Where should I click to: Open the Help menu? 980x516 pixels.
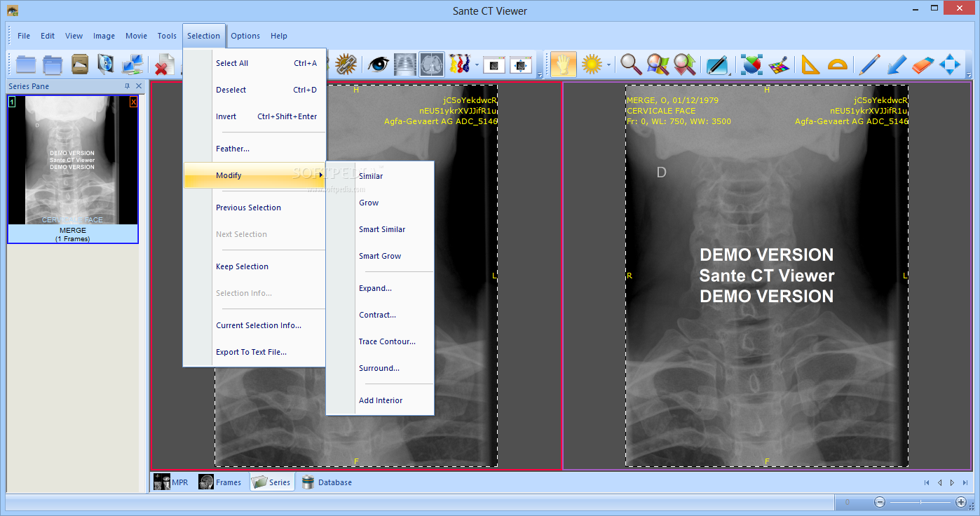point(279,36)
